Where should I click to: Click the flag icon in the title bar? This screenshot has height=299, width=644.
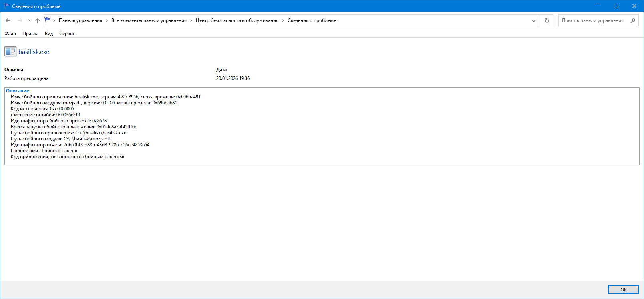tap(6, 6)
